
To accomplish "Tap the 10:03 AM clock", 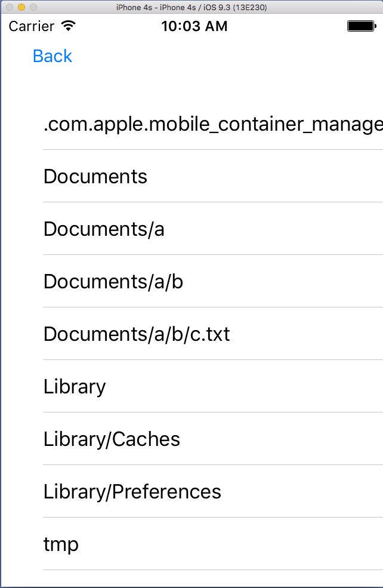I will coord(194,26).
